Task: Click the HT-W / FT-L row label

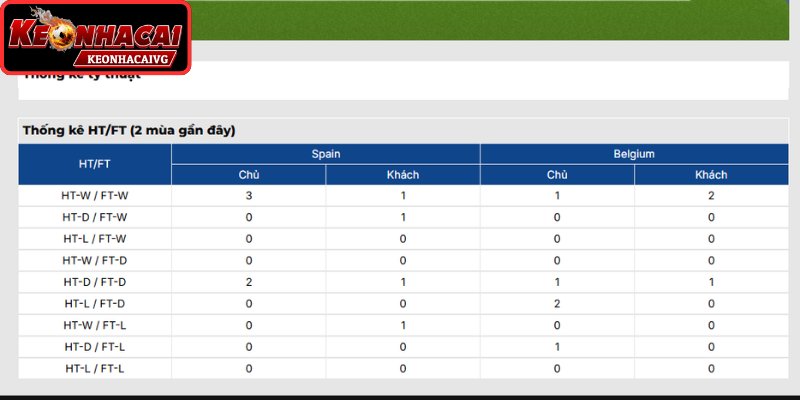Action: click(x=95, y=326)
